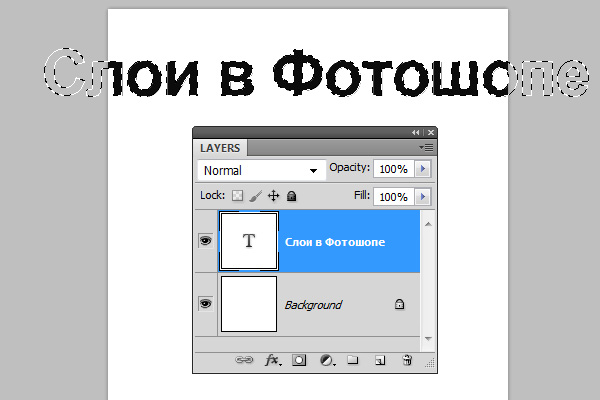
Task: Select the Слои в Фотошопе layer name
Action: click(x=335, y=242)
